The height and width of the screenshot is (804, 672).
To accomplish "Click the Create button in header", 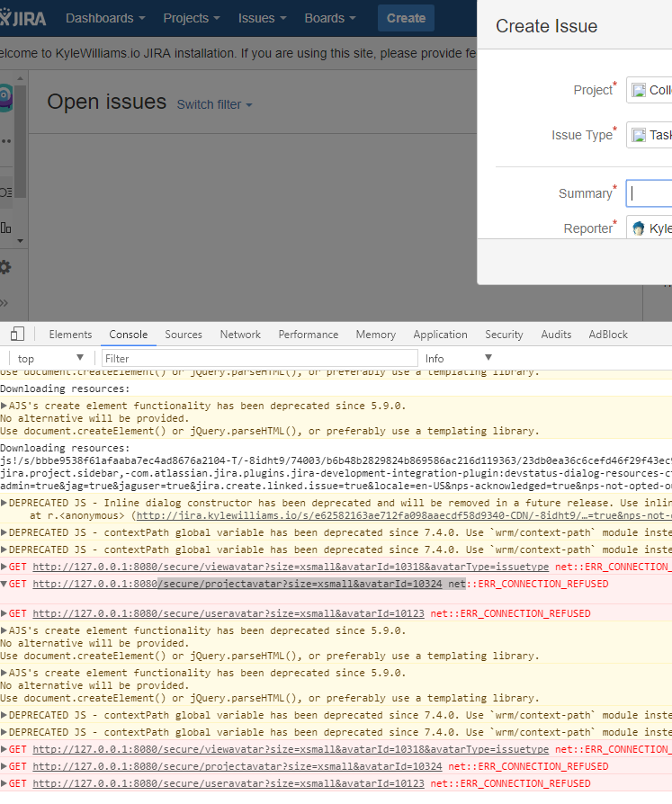I will tap(406, 19).
